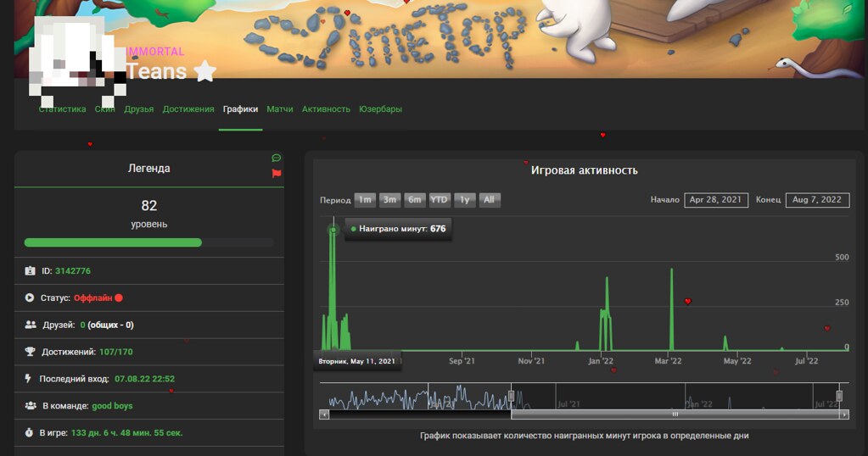Click the stopwatch icon beside В игре
The image size is (868, 456).
click(31, 432)
